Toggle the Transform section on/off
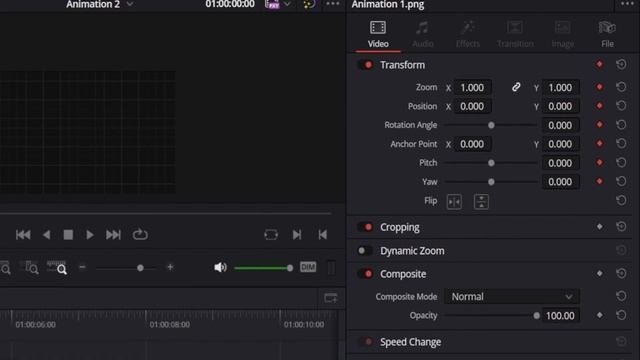Screen dimensions: 640x360 [x=365, y=65]
